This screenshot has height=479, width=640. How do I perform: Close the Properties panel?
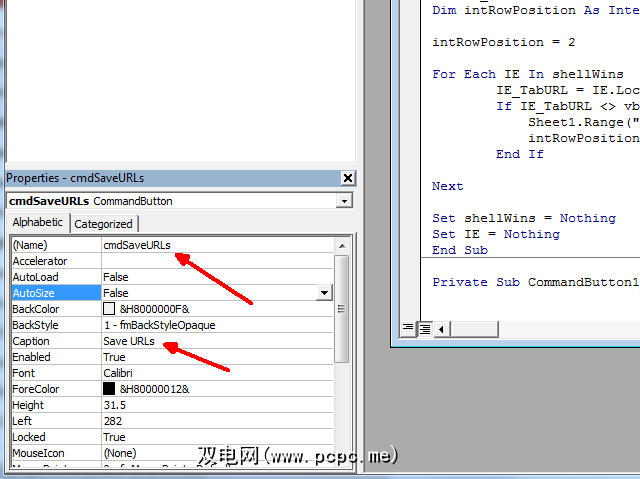coord(348,178)
